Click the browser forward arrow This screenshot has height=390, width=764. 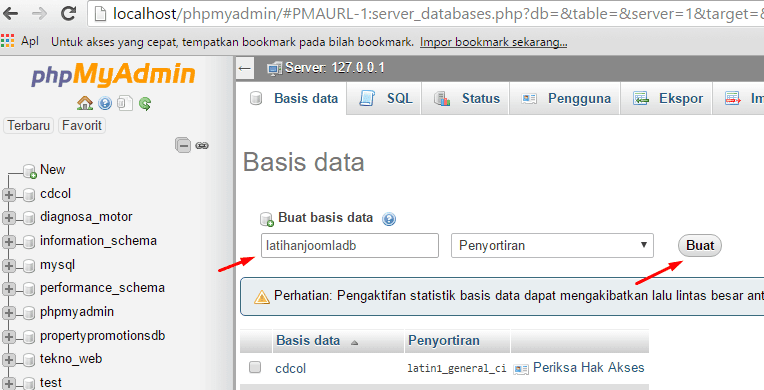pyautogui.click(x=39, y=13)
